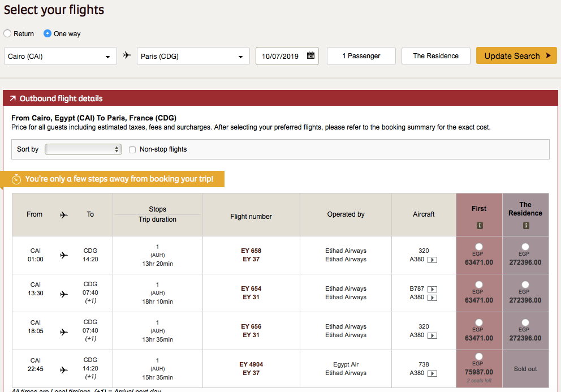Click the 10/07/2019 date field
The width and height of the screenshot is (561, 392).
(280, 56)
